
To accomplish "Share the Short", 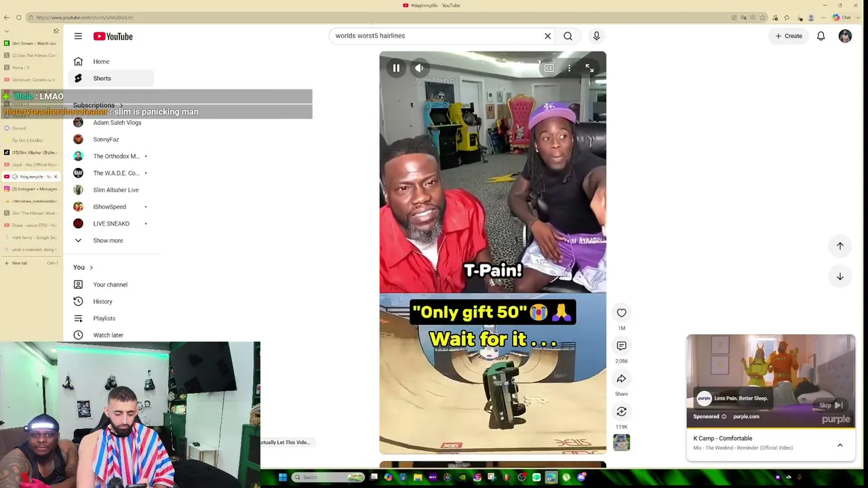I will (621, 379).
